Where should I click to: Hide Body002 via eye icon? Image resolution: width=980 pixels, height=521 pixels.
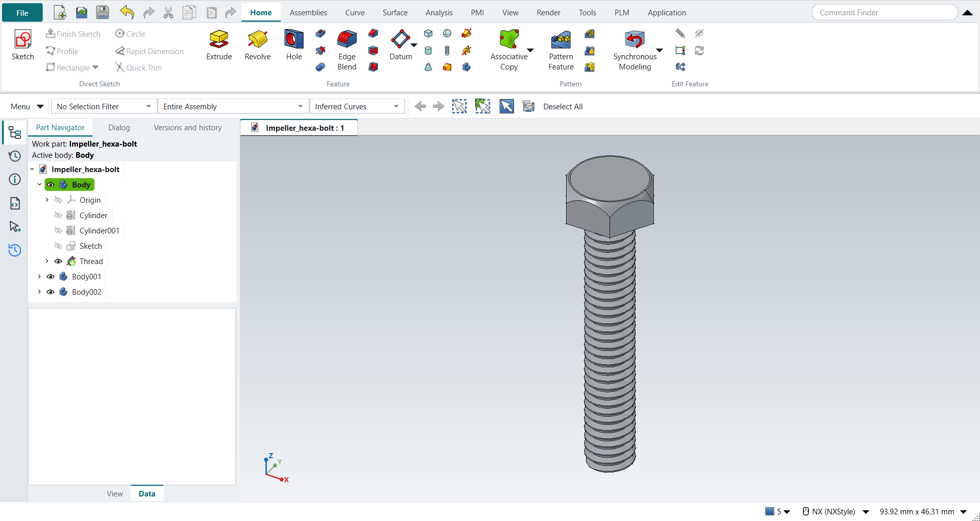coord(51,292)
